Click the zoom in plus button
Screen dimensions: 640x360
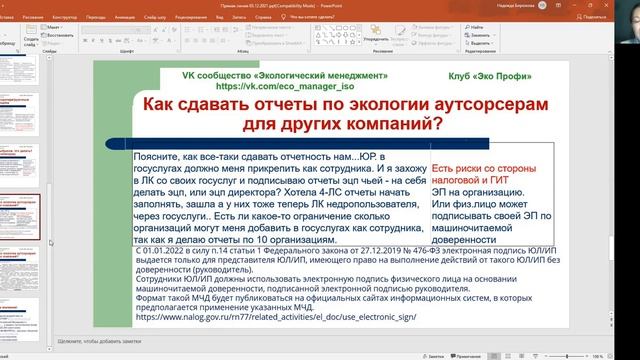[587, 356]
